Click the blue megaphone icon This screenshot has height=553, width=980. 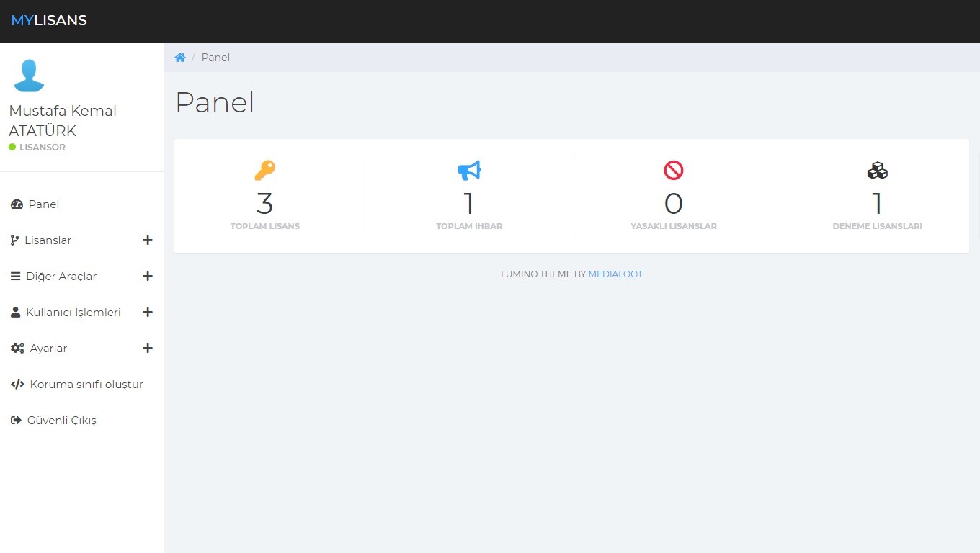[468, 171]
